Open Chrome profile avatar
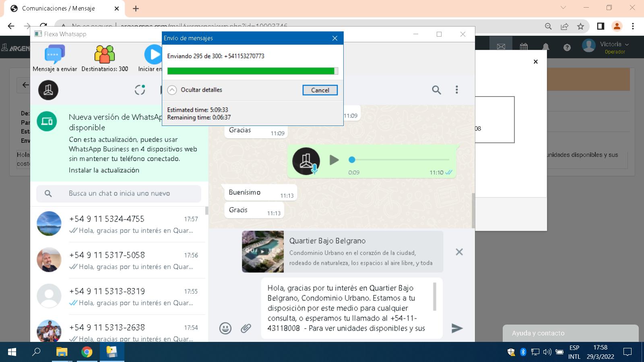 pyautogui.click(x=617, y=26)
